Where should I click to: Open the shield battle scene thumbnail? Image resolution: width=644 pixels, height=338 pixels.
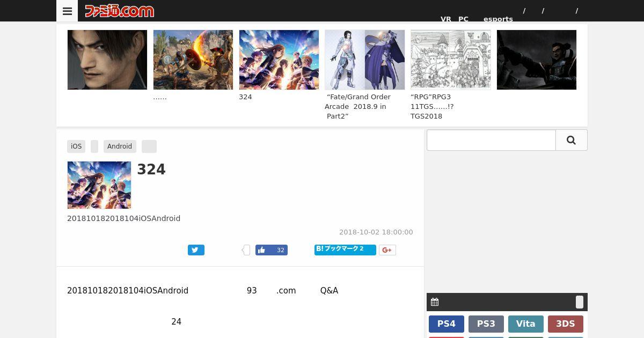pos(193,60)
